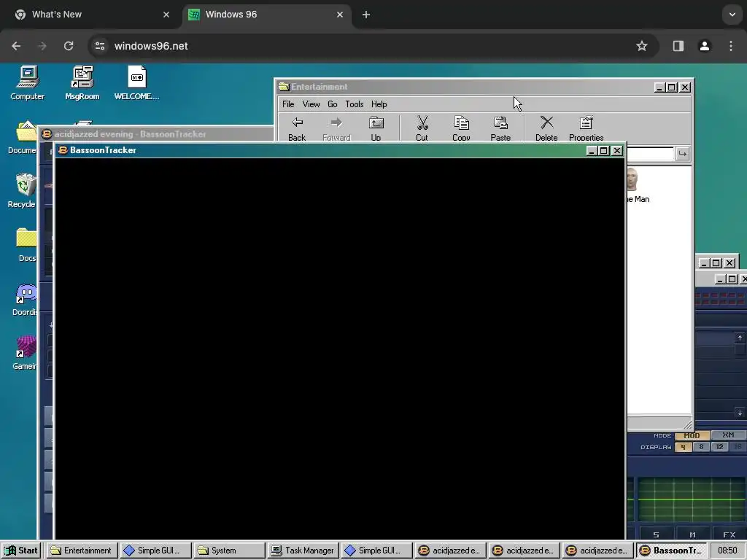Click green oscilloscope display in tracker

691,499
